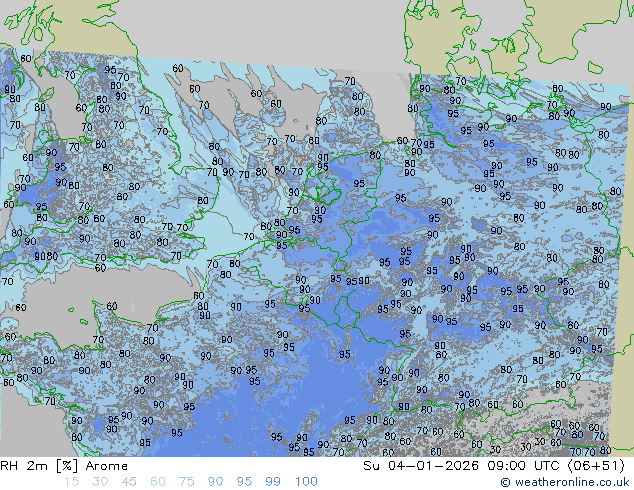The width and height of the screenshot is (634, 490).
Task: Click the legend value 30
Action: pos(100,482)
